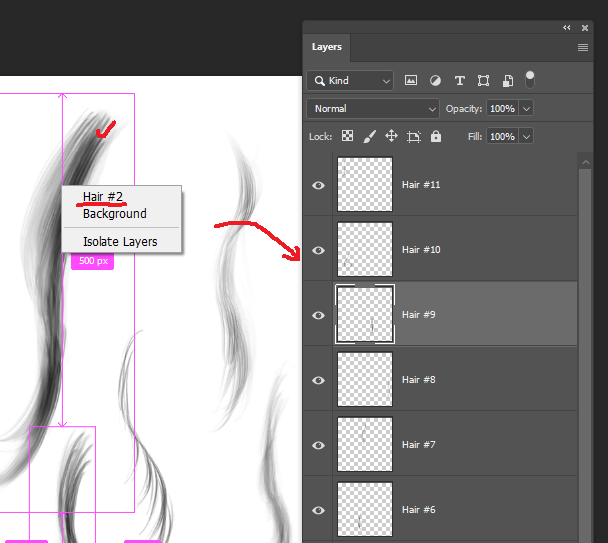Hide the Hair #9 layer
Screen dimensions: 608x543
[318, 315]
